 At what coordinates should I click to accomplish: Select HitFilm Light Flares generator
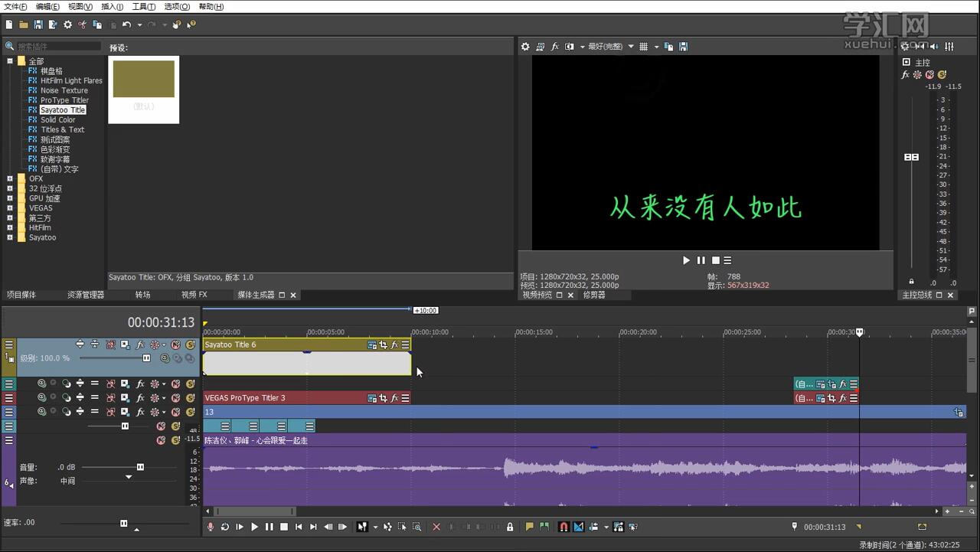click(x=71, y=80)
